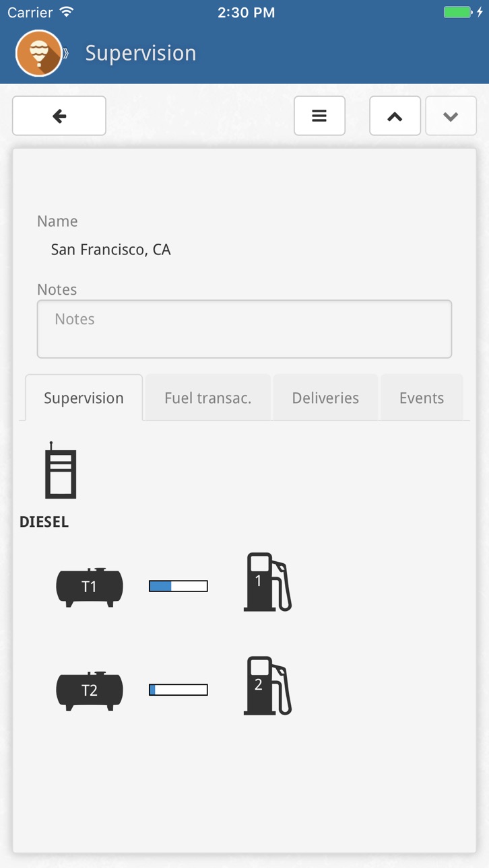Click the T2 tank level bar
This screenshot has height=868, width=489.
click(178, 690)
